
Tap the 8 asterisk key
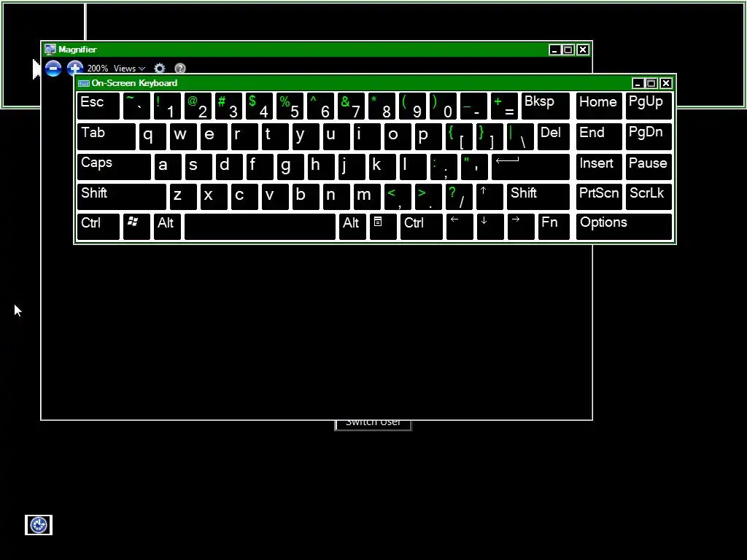coord(382,106)
